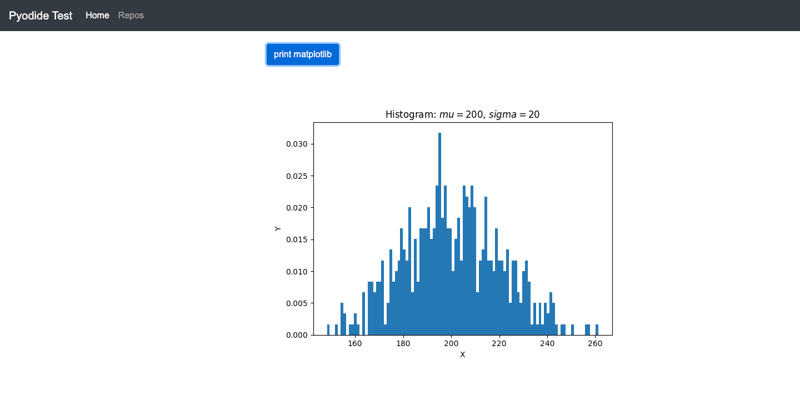Select the 220 x-axis tick label
Viewport: 800px width, 410px height.
tap(499, 343)
